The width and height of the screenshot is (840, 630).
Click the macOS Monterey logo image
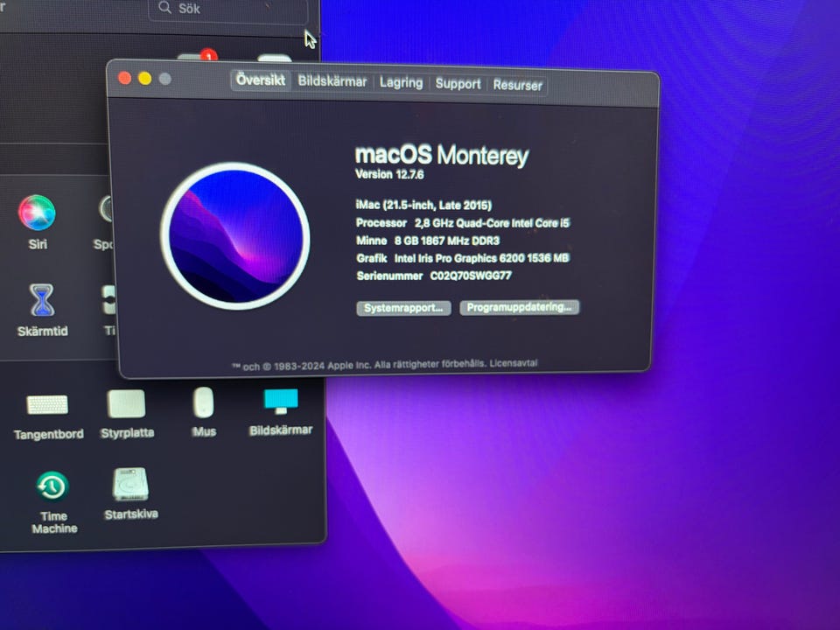(x=235, y=236)
